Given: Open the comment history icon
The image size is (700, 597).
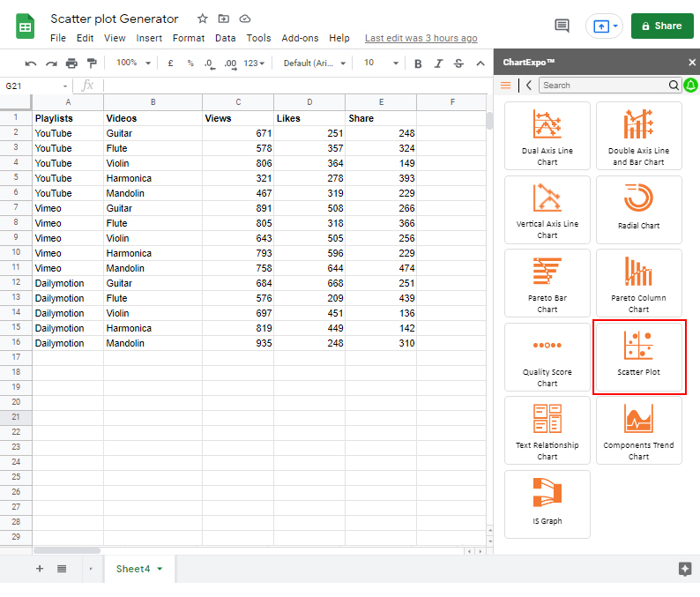Looking at the screenshot, I should click(562, 26).
